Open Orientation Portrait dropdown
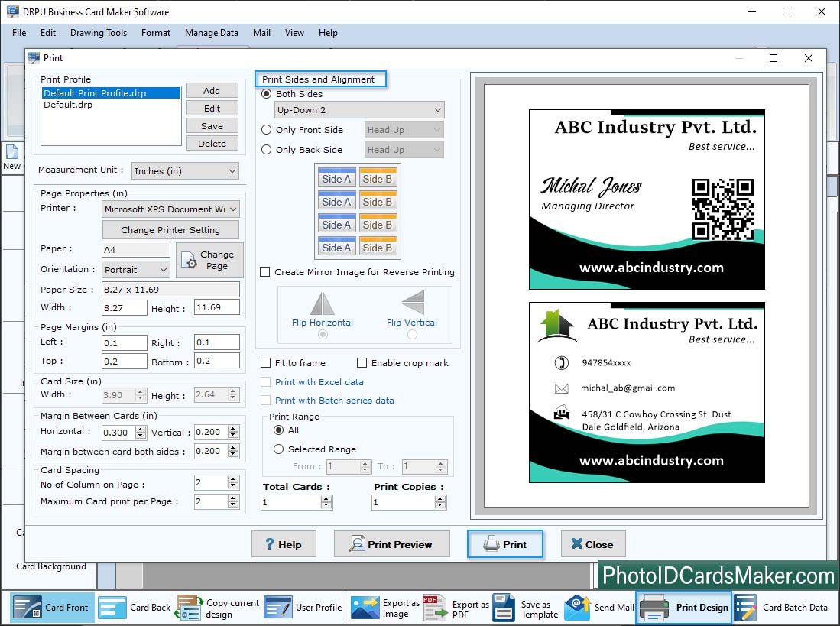The image size is (840, 626). [x=136, y=269]
